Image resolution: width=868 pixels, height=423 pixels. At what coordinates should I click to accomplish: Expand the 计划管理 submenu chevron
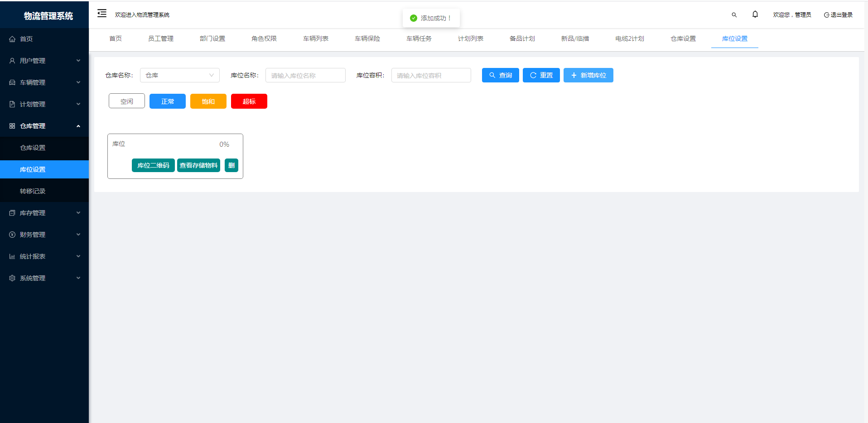[78, 104]
